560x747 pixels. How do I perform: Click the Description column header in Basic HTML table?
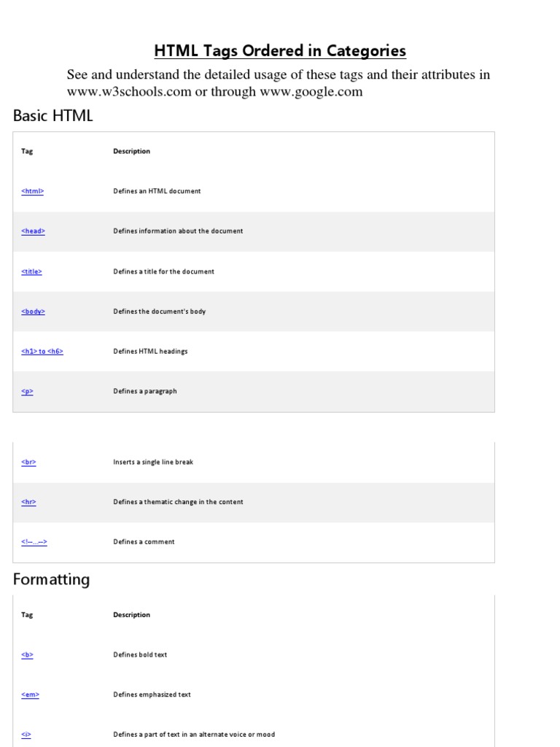click(131, 152)
